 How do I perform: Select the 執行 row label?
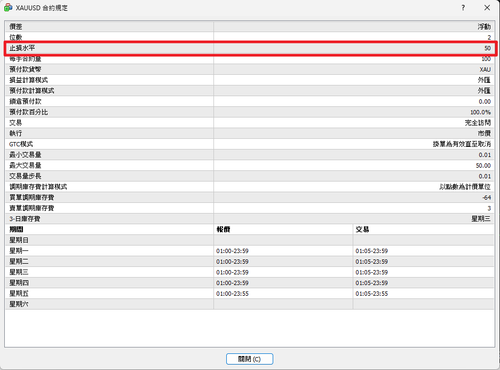(16, 133)
